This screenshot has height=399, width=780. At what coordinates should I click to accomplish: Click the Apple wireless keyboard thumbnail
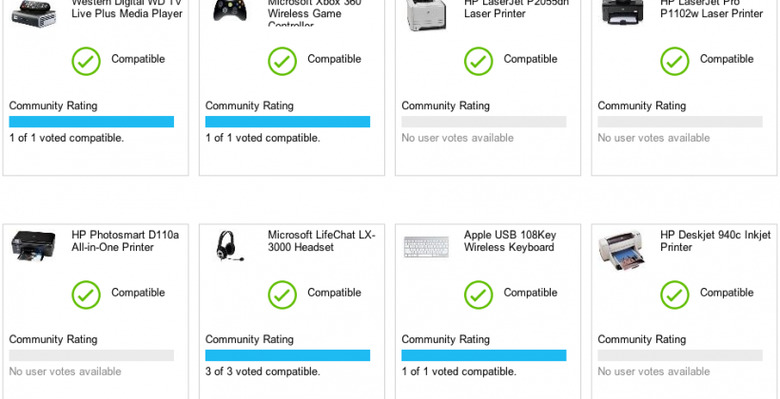426,247
